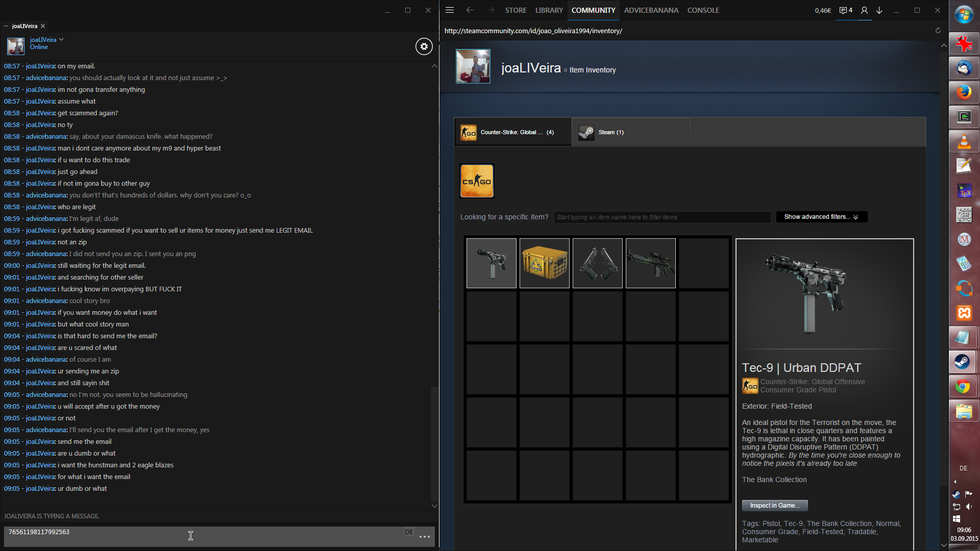Open the joaLIVeira profile name link
980x551 pixels.
[531, 68]
